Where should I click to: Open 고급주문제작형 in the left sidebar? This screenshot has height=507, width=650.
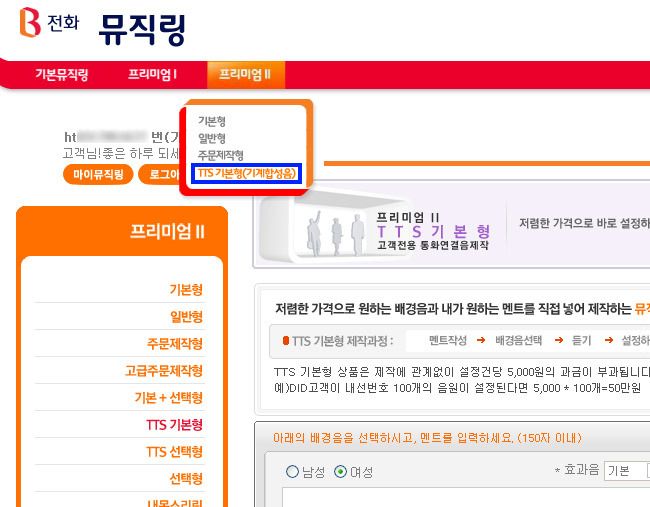(x=164, y=371)
